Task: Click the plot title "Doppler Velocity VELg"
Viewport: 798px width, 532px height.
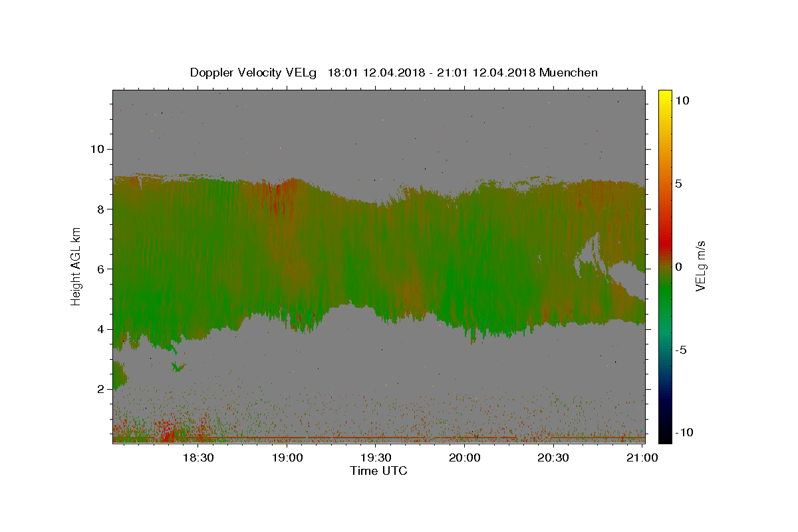Action: (253, 72)
